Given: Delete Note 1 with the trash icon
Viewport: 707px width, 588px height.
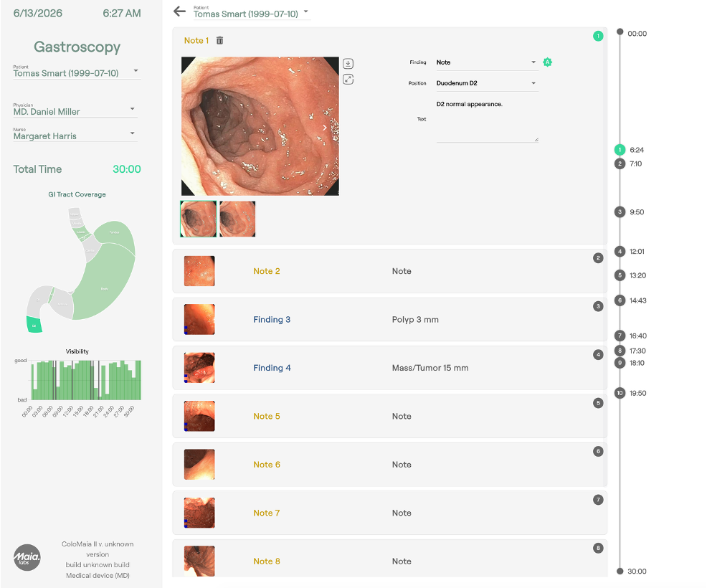Looking at the screenshot, I should [219, 41].
